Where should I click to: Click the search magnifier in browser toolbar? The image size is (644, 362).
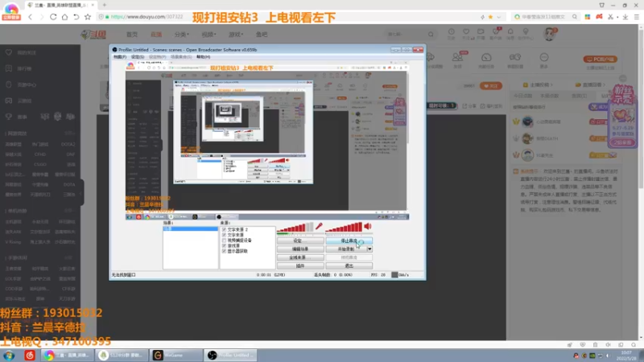coord(575,17)
